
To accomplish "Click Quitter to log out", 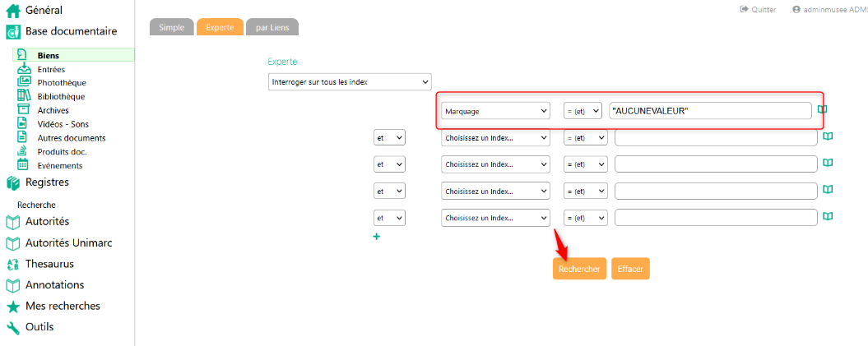I will click(x=758, y=10).
